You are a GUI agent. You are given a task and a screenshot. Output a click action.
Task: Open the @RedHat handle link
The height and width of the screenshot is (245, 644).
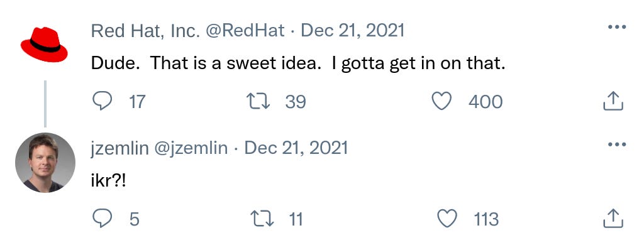click(x=245, y=31)
